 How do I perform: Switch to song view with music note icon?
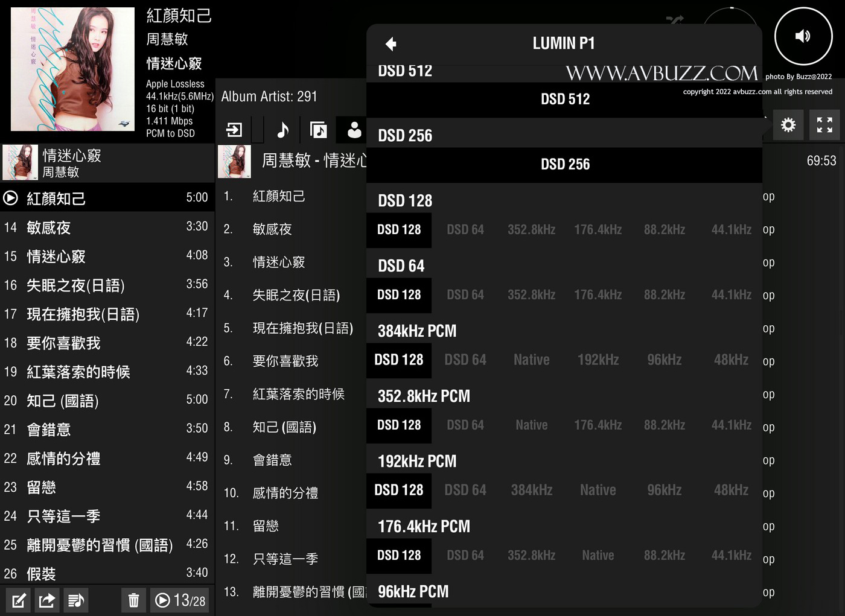click(282, 130)
